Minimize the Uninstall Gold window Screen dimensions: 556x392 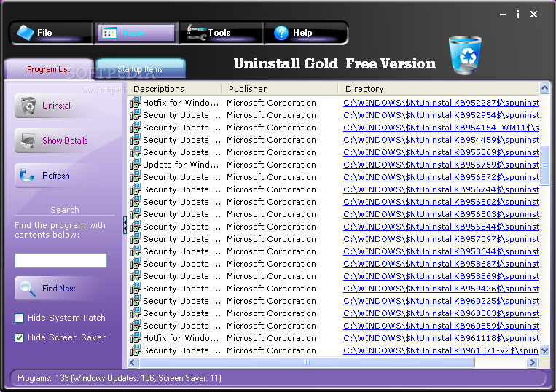(x=503, y=15)
